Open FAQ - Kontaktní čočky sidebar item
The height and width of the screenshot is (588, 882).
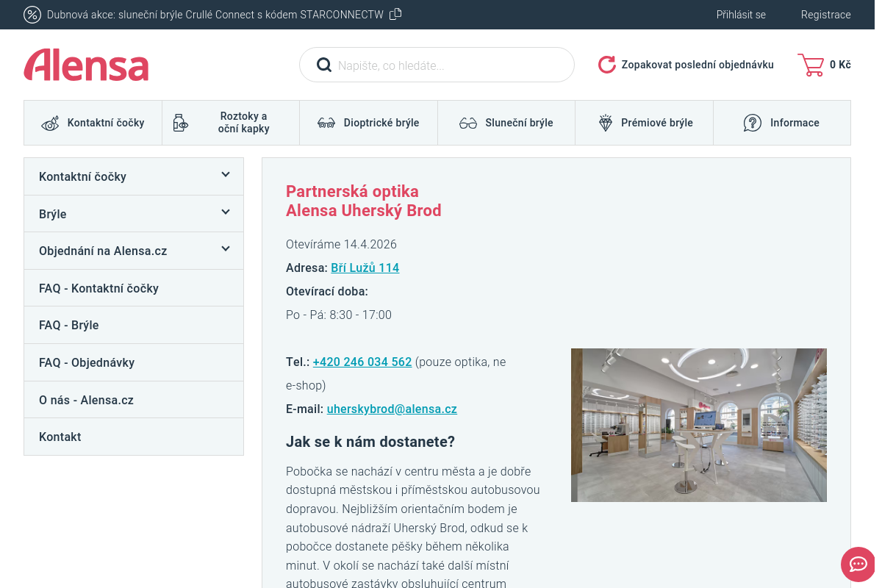[134, 288]
